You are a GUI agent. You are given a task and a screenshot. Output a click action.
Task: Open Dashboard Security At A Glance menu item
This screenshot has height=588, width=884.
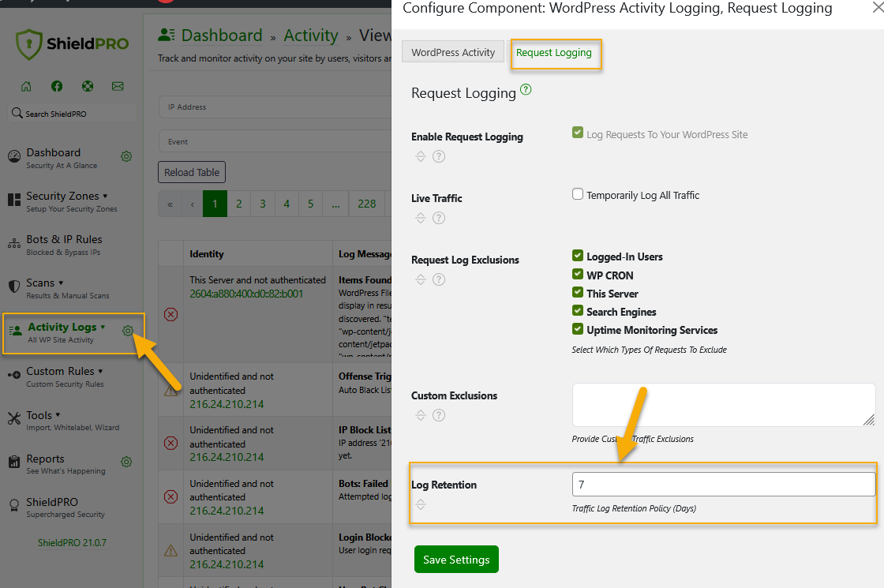(62, 158)
